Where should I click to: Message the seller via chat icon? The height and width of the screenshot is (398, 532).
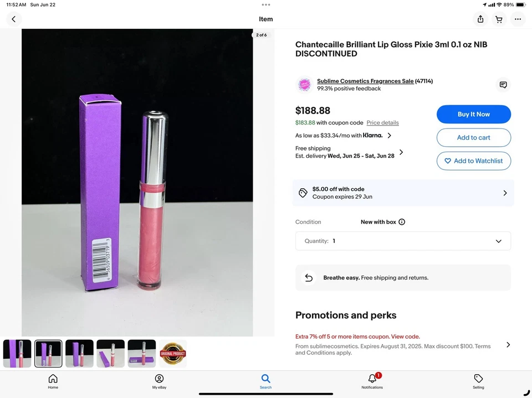(503, 85)
